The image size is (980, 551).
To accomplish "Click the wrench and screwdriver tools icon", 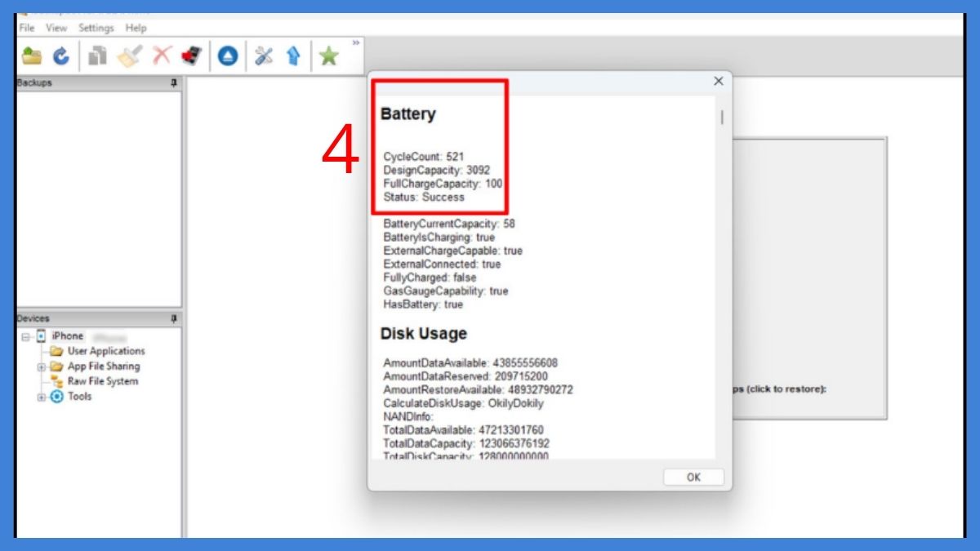I will (x=263, y=56).
